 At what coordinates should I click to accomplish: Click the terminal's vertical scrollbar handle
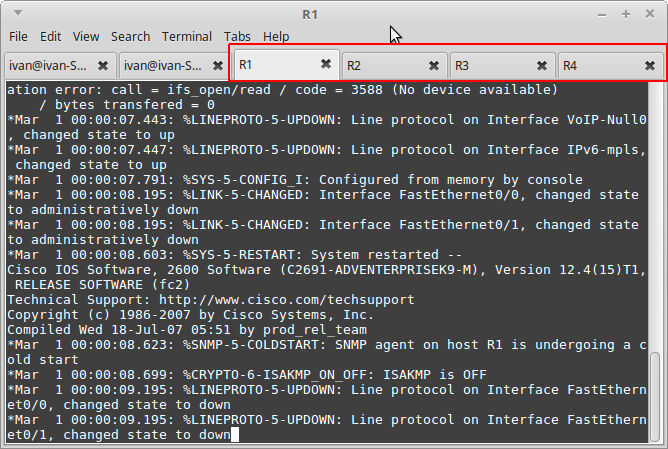655,396
